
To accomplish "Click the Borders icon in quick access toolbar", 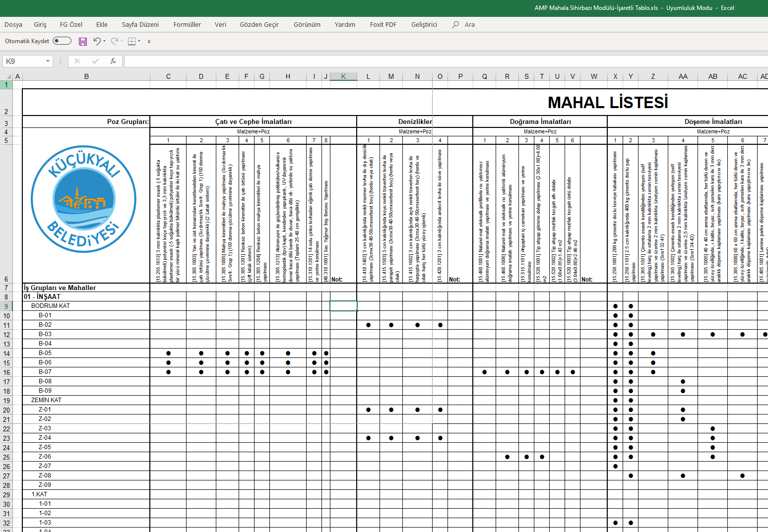I will coord(131,41).
